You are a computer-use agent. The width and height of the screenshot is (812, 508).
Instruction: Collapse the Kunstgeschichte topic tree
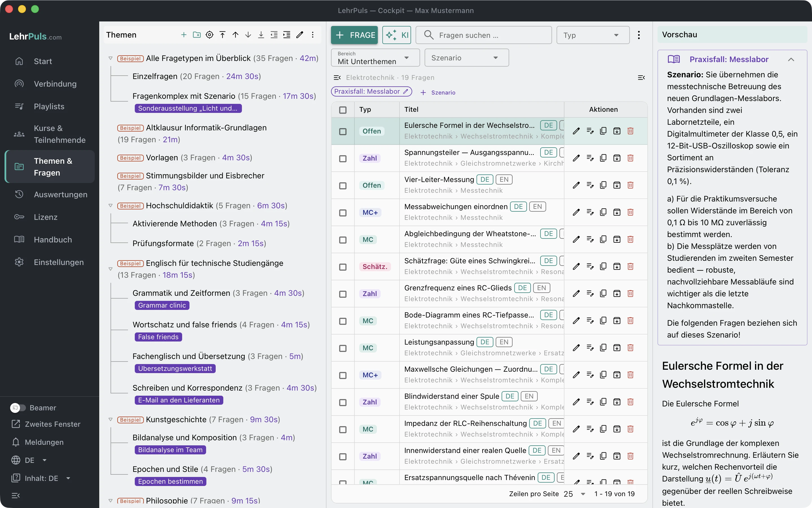click(111, 419)
